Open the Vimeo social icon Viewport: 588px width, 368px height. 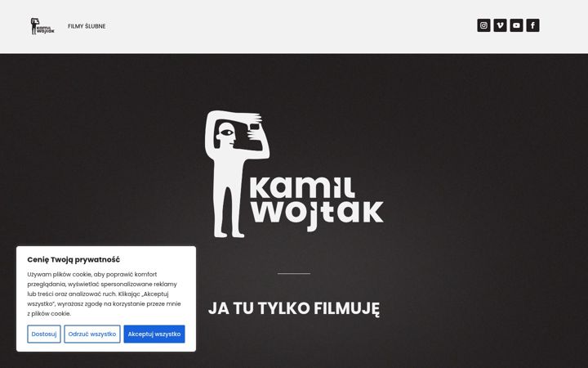[x=501, y=25]
